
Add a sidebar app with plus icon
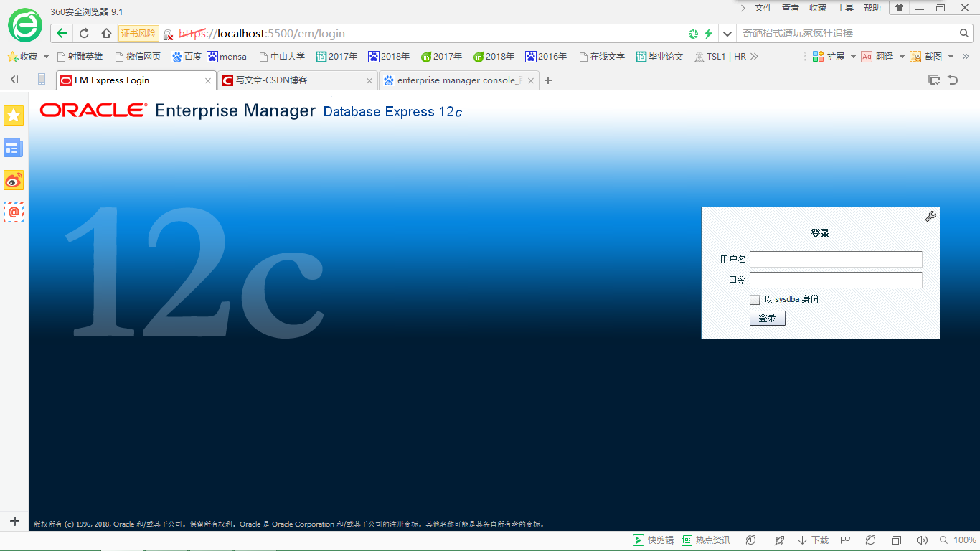click(x=14, y=521)
